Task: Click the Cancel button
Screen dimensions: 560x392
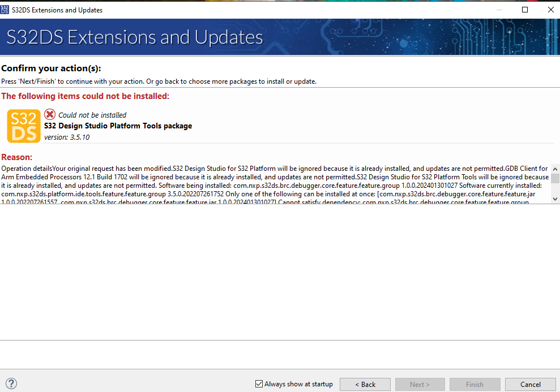Action: click(x=530, y=384)
